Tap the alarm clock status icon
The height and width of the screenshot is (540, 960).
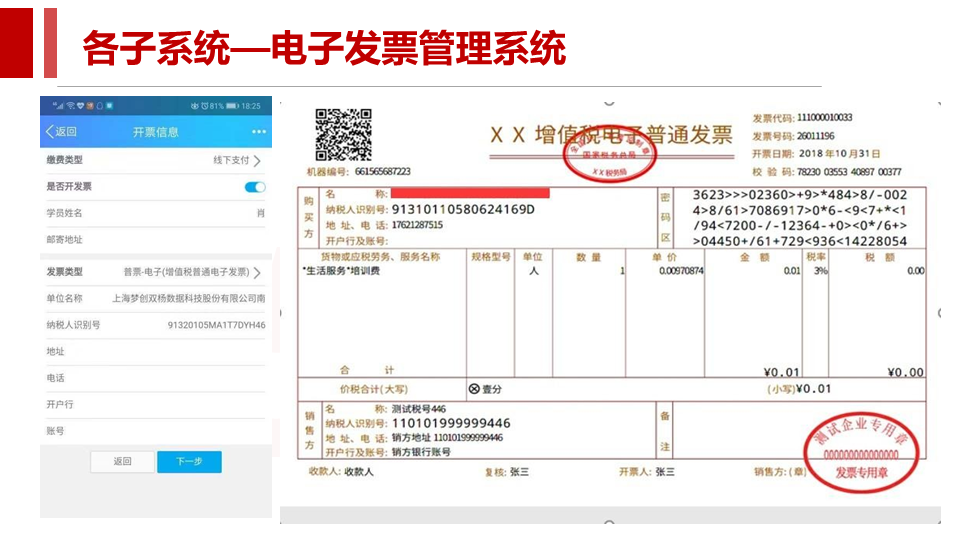(x=204, y=106)
